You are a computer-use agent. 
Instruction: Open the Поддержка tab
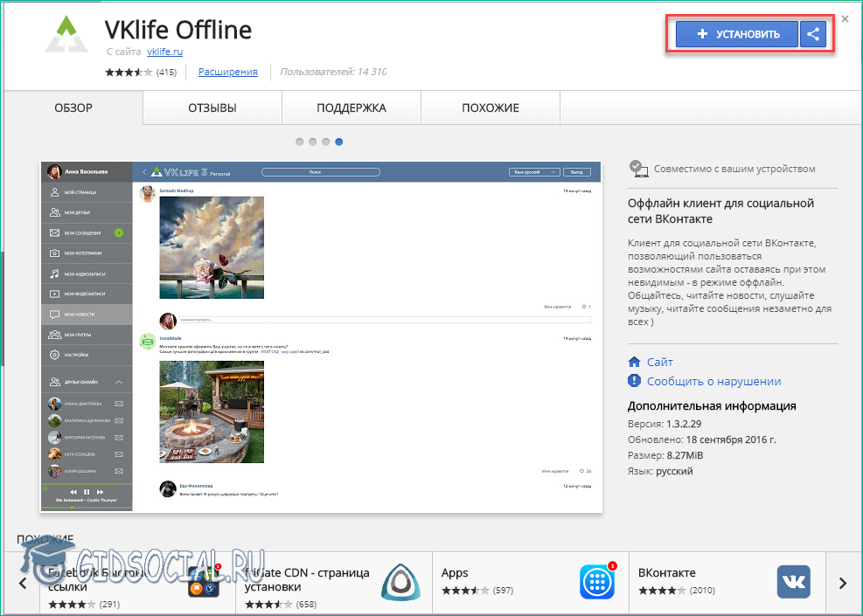coord(351,108)
